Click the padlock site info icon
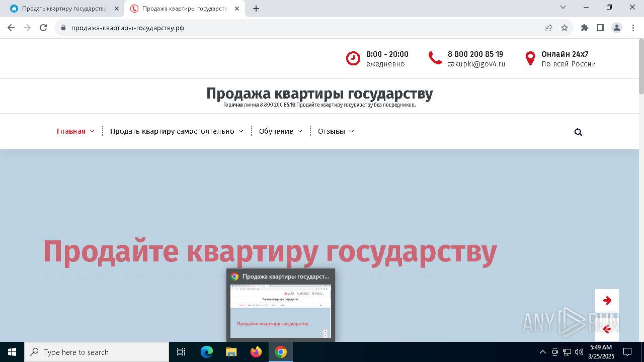This screenshot has height=362, width=644. pyautogui.click(x=63, y=28)
